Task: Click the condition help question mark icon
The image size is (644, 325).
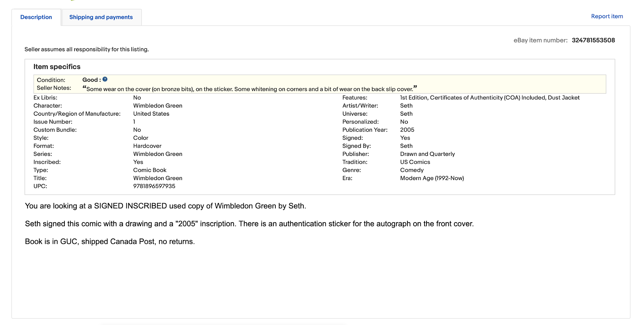Action: (x=105, y=79)
